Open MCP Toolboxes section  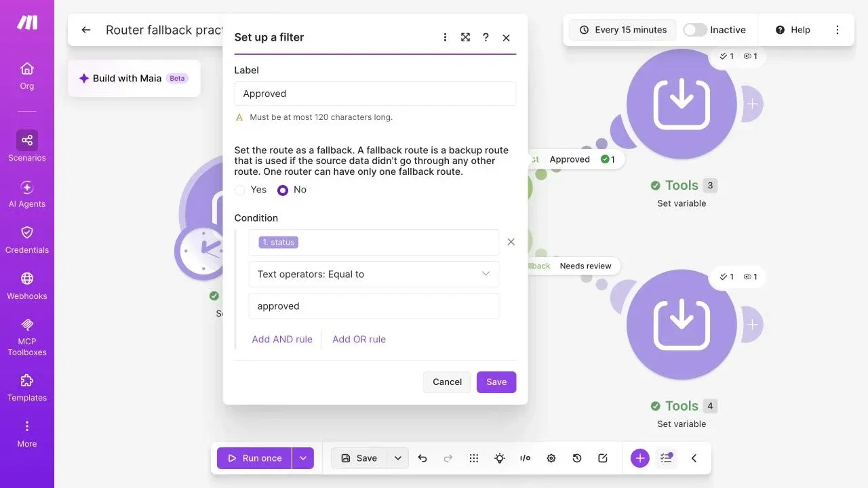[27, 337]
